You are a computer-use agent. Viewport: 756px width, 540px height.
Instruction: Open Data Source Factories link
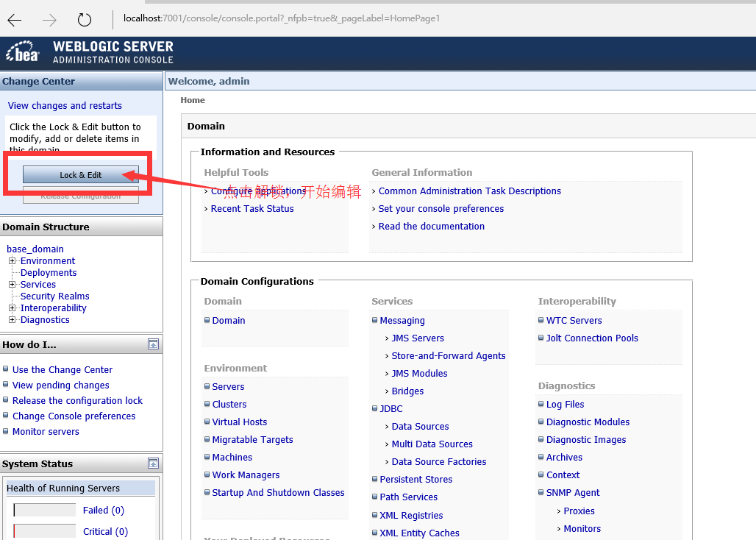tap(439, 462)
